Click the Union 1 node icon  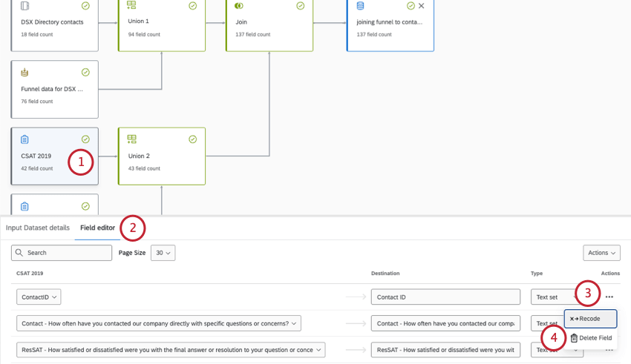pyautogui.click(x=131, y=6)
